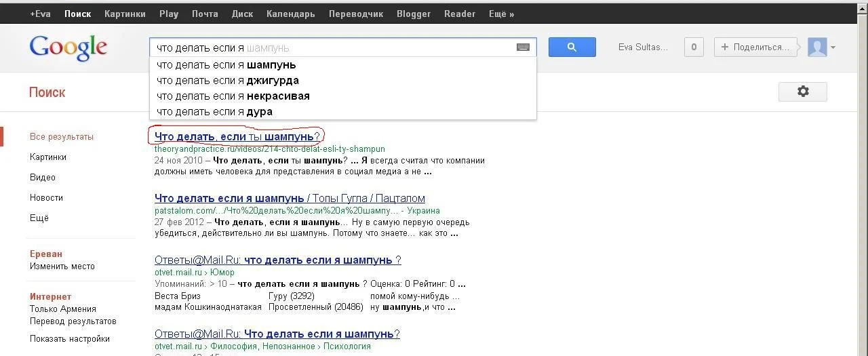Open Blogger in the top bar
Screen dimensions: 868x356
pos(414,14)
